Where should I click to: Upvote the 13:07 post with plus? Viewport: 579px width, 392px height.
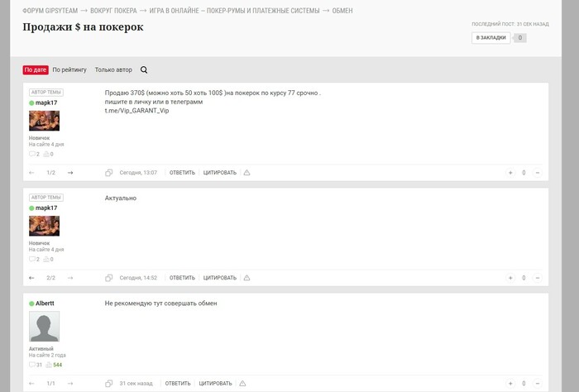510,172
